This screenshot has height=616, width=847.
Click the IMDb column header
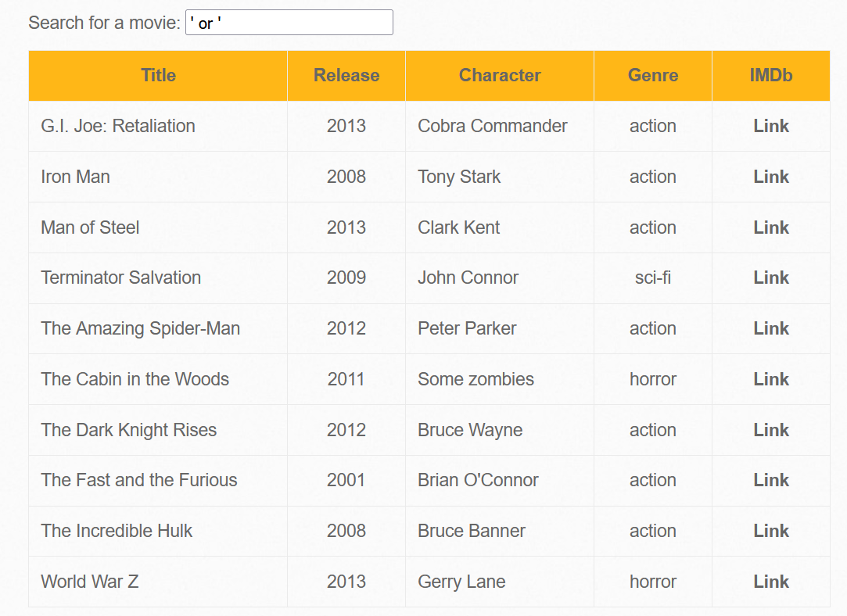pyautogui.click(x=771, y=76)
